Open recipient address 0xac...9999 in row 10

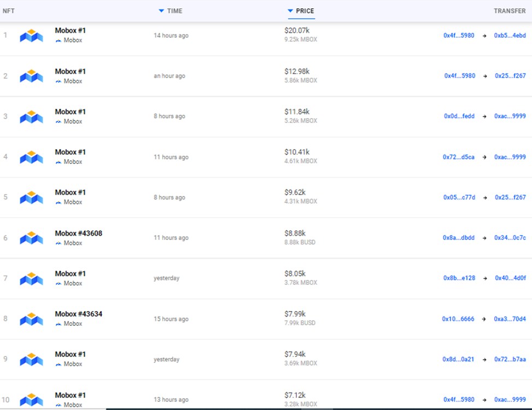[510, 400]
